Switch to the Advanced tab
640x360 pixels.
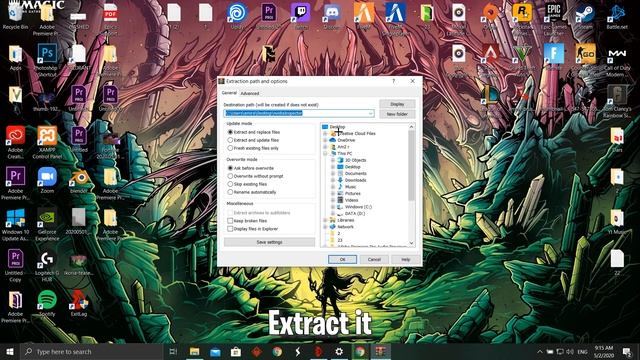[249, 93]
